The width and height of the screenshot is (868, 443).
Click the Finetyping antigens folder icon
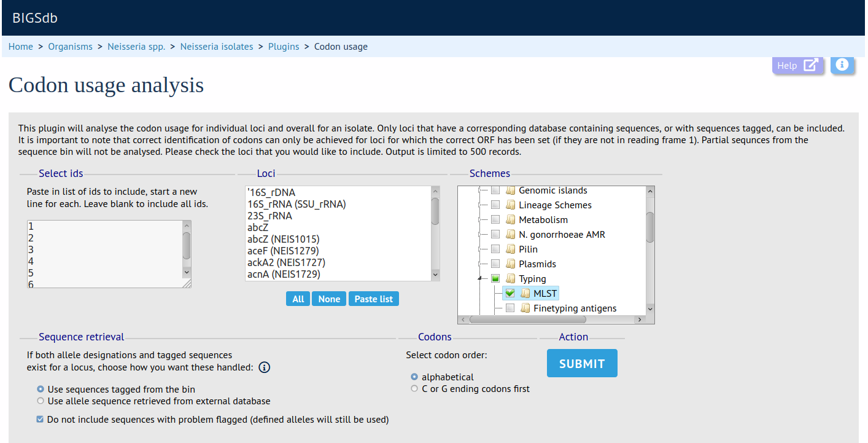[524, 308]
